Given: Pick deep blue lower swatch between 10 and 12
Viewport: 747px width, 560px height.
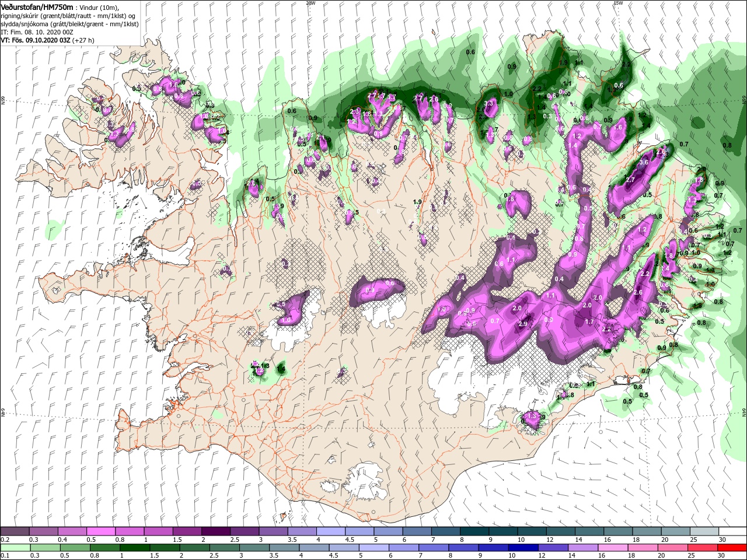Looking at the screenshot, I should tap(523, 548).
